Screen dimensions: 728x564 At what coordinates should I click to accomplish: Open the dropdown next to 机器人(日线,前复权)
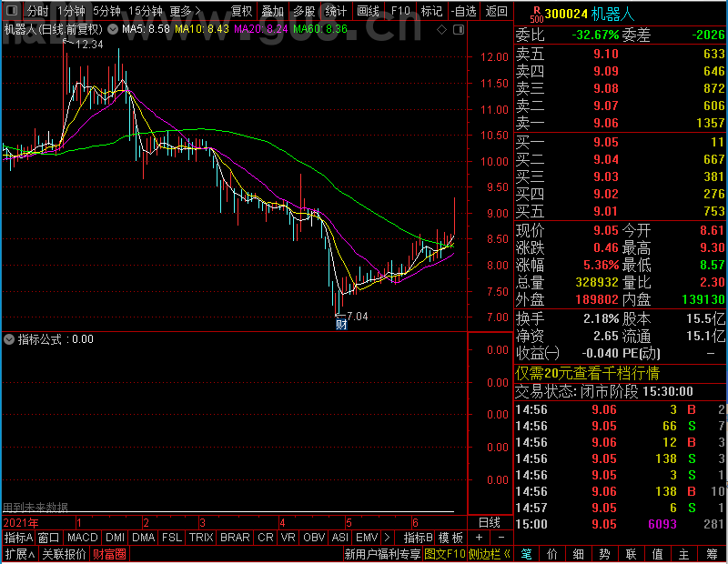coord(112,30)
